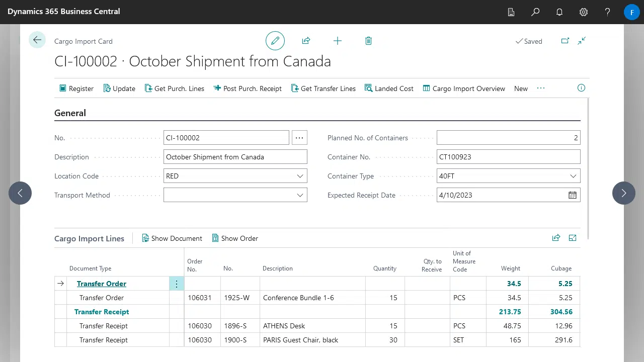
Task: Click the back arrow on the card
Action: pos(37,40)
